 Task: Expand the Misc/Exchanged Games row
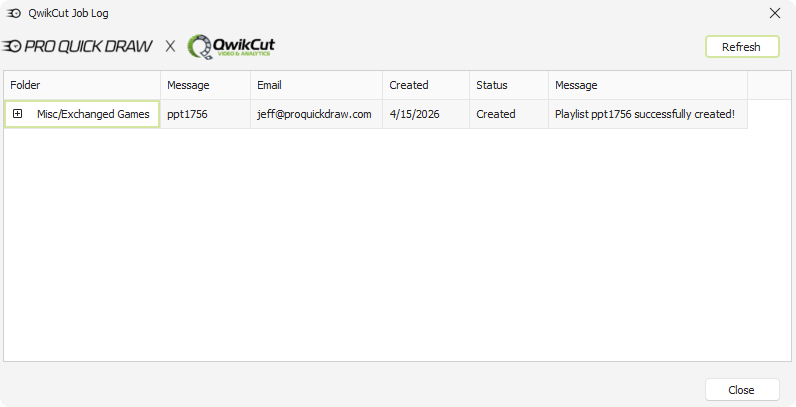[18, 114]
